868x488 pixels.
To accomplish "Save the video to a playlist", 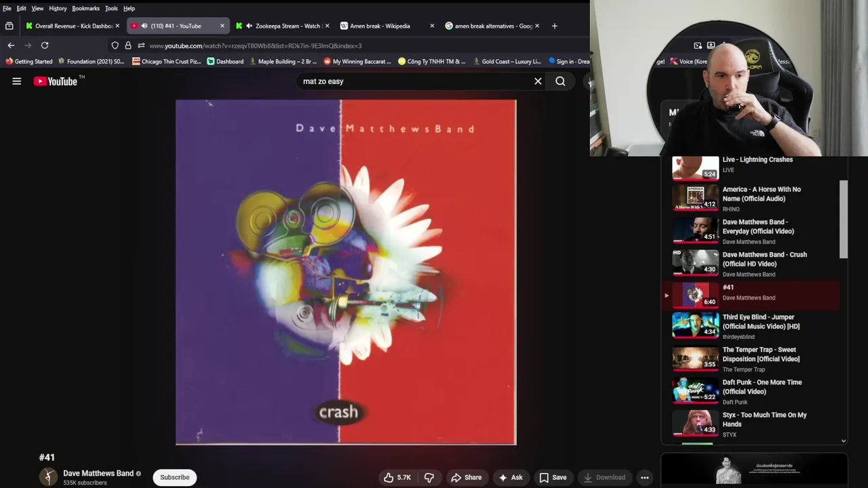I will 553,477.
